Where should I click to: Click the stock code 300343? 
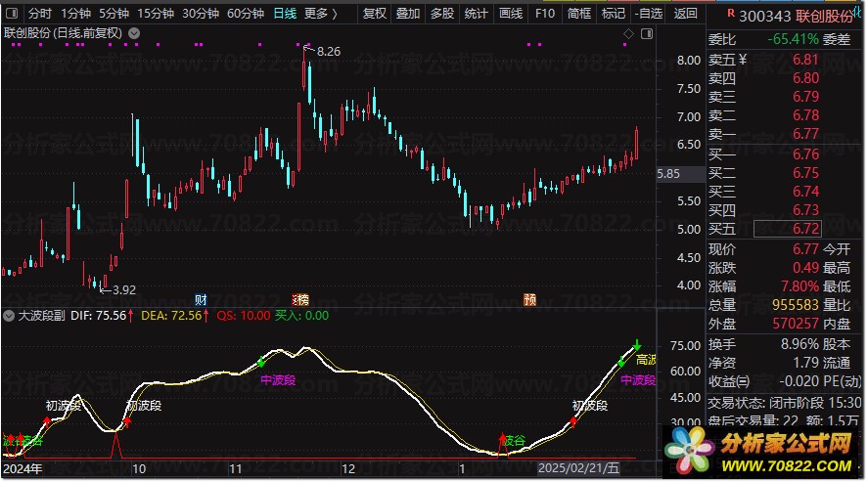765,16
